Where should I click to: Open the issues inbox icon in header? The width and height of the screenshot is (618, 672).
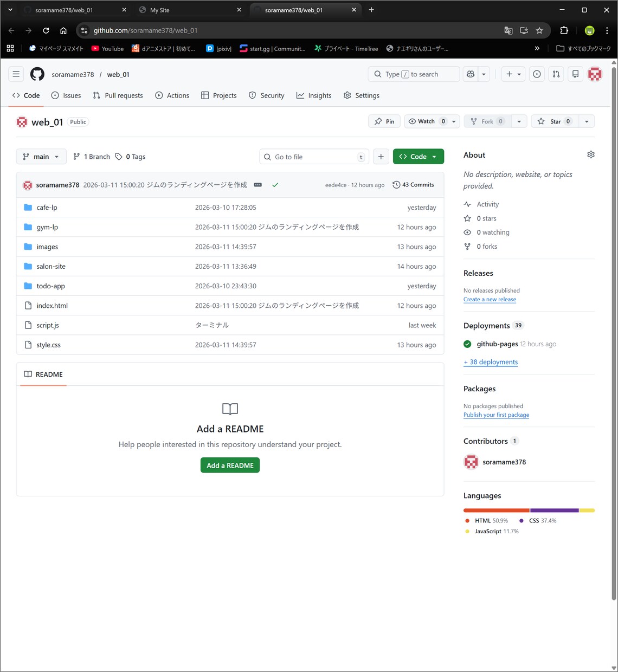point(537,74)
